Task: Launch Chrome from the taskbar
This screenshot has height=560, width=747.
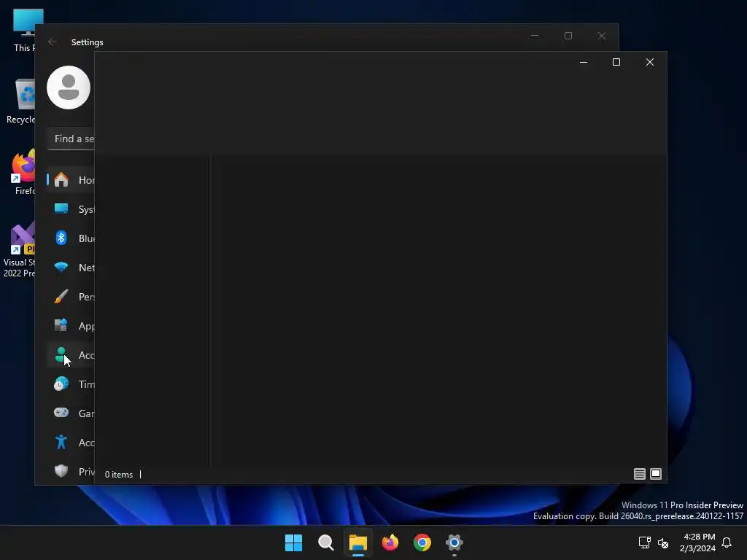Action: [422, 542]
